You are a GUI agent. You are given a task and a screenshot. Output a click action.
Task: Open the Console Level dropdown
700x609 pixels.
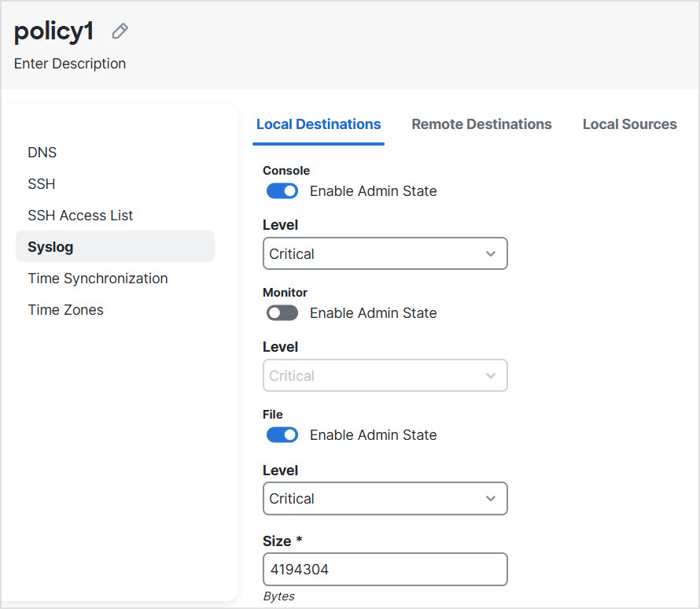(385, 253)
